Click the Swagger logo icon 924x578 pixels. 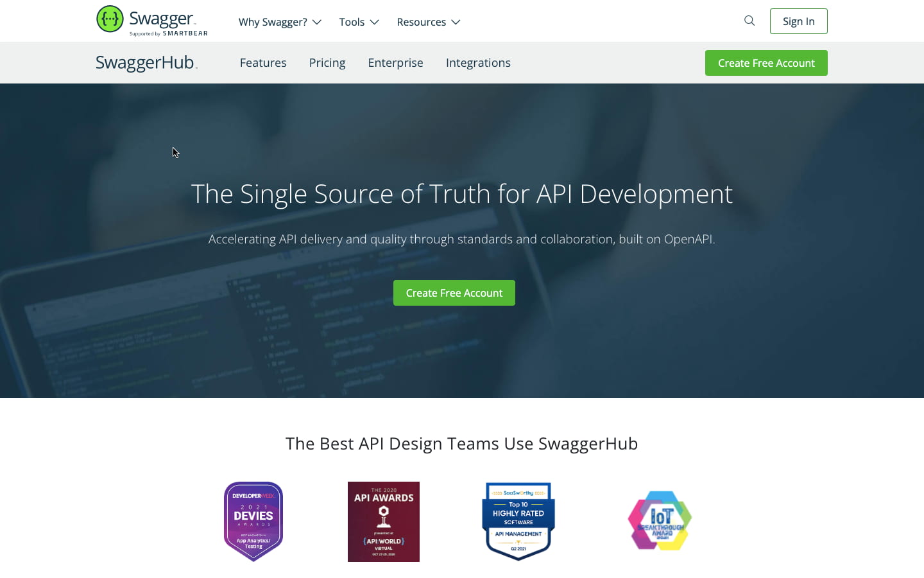coord(110,19)
